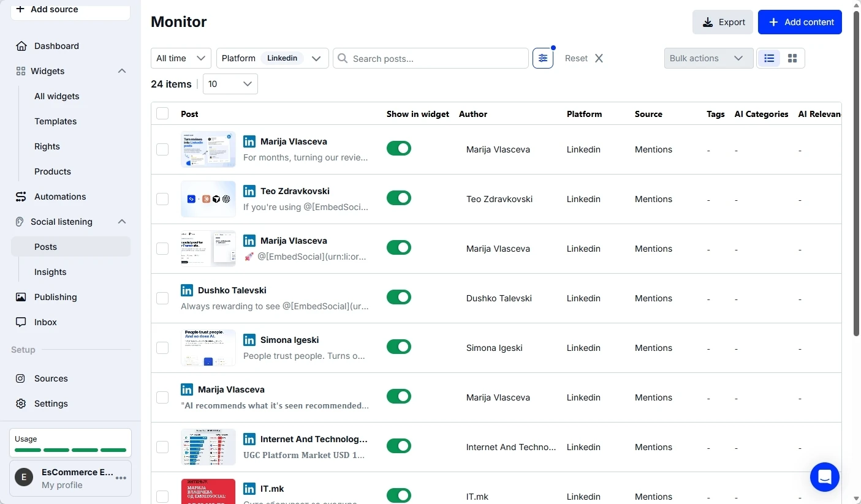
Task: Check the Dushko Talevski post row
Action: coord(162,298)
